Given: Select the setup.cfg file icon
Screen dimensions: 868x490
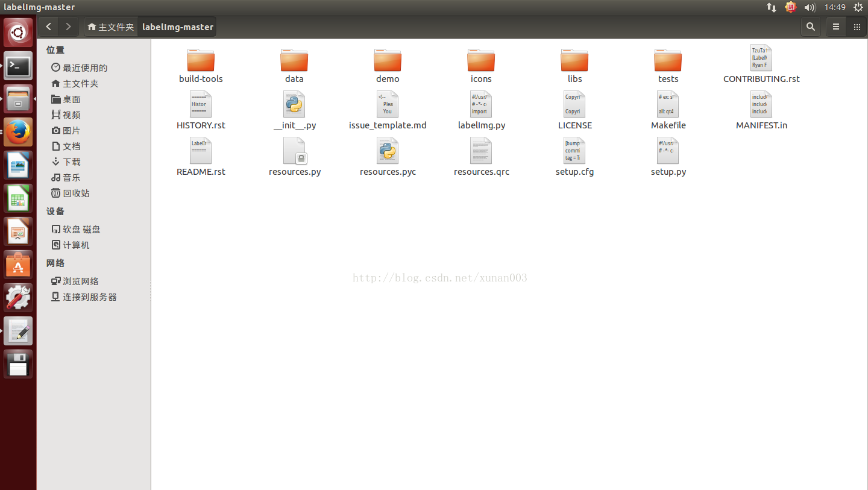Looking at the screenshot, I should [x=574, y=151].
